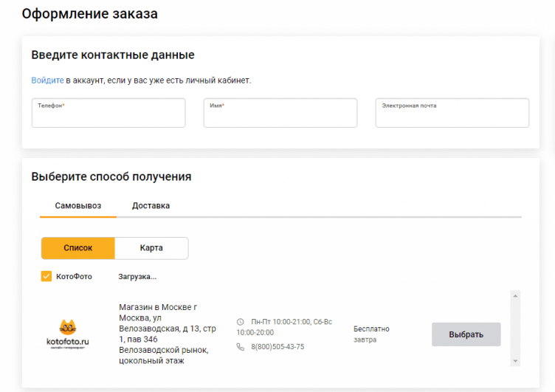This screenshot has width=555, height=392.
Task: Switch to the Самовывоз tab
Action: (x=77, y=206)
